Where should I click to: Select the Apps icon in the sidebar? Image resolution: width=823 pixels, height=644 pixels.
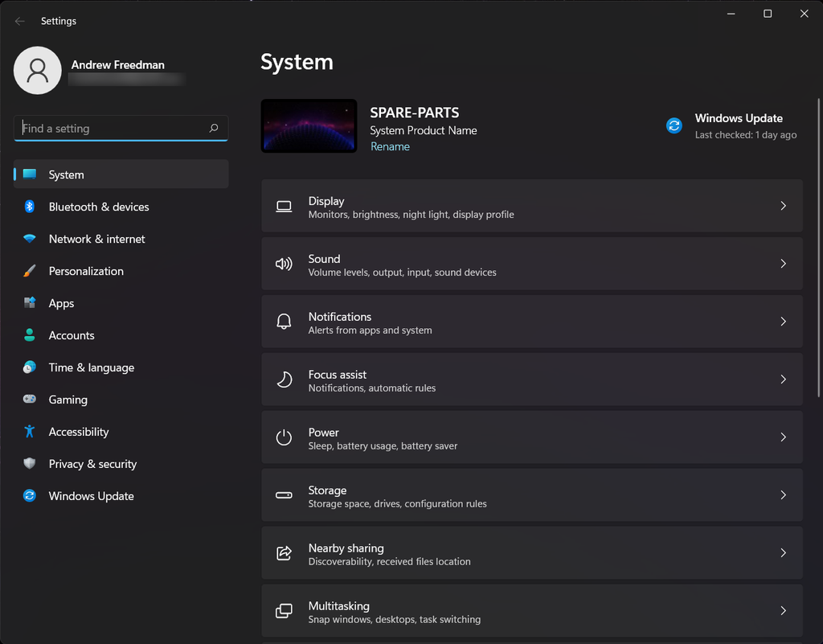pos(30,303)
